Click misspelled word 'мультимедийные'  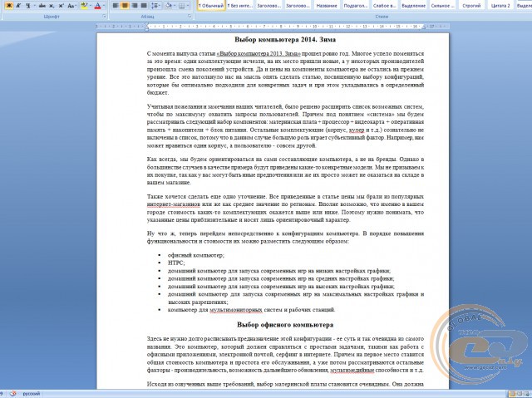click(x=352, y=371)
